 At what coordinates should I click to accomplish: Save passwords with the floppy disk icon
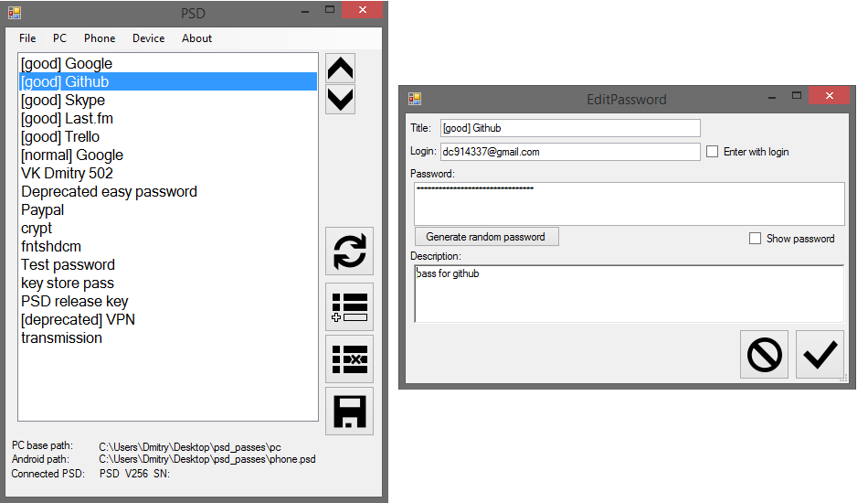pyautogui.click(x=349, y=411)
